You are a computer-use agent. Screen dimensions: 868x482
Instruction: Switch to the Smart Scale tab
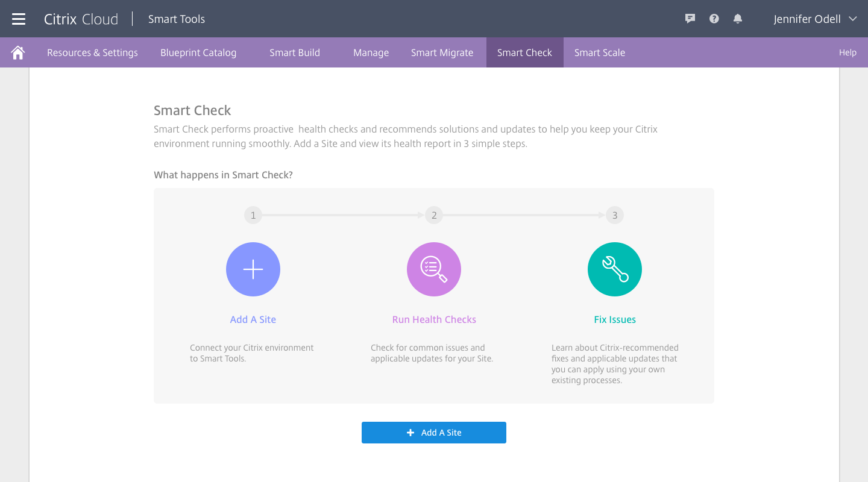(x=599, y=52)
